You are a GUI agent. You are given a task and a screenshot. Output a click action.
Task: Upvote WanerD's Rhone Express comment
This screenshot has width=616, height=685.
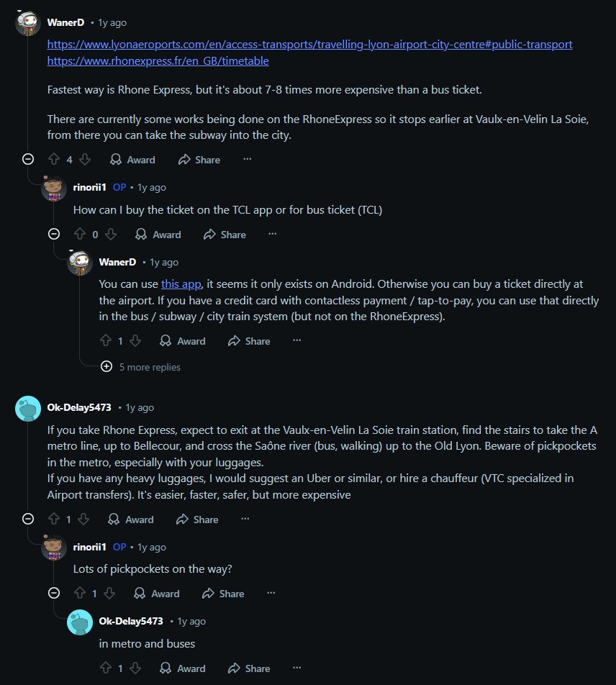point(53,160)
